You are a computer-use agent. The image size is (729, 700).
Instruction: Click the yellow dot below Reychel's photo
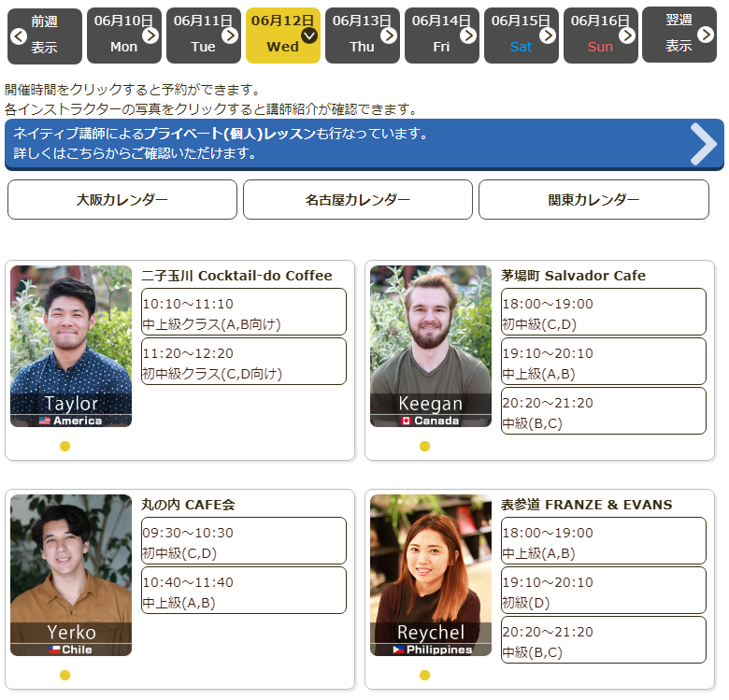click(x=424, y=675)
